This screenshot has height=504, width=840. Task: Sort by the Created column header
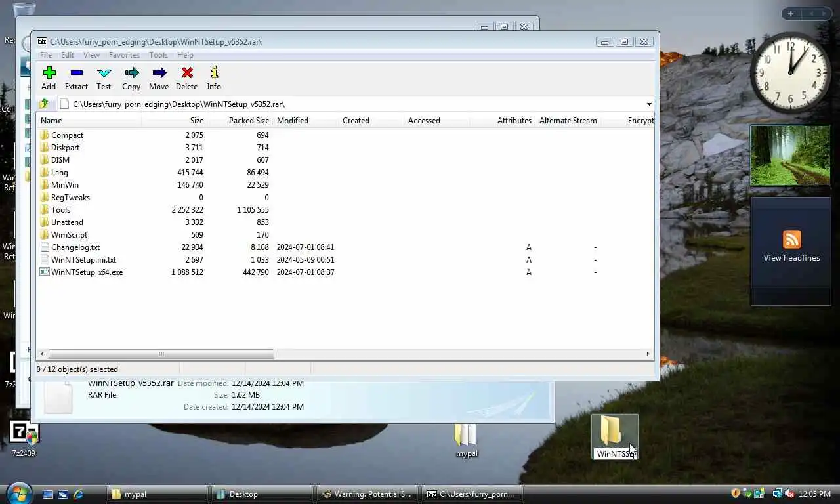click(x=371, y=120)
